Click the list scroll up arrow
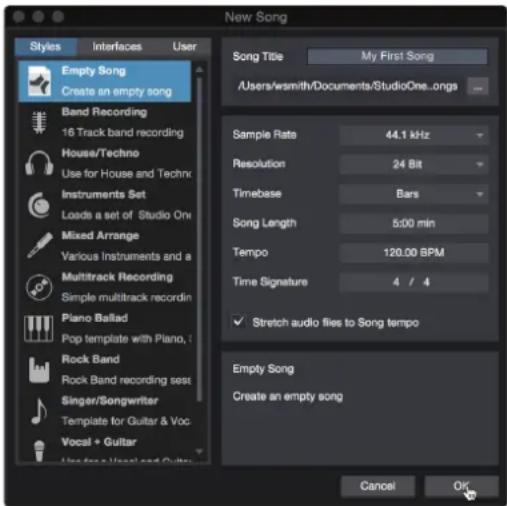Image resolution: width=507 pixels, height=506 pixels. tap(199, 70)
